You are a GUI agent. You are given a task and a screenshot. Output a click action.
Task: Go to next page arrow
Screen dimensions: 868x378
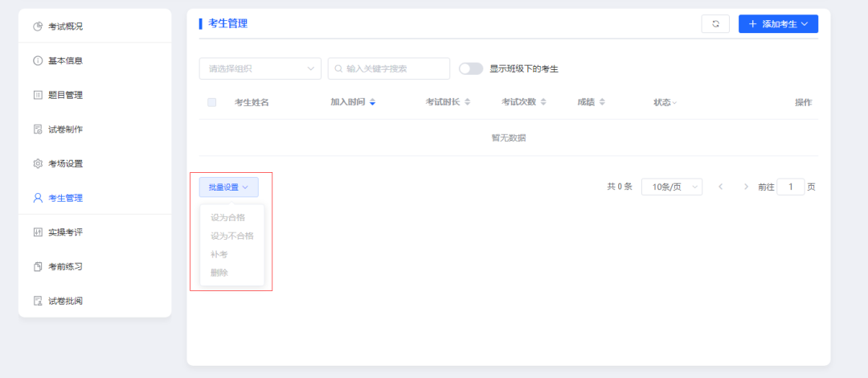(746, 187)
